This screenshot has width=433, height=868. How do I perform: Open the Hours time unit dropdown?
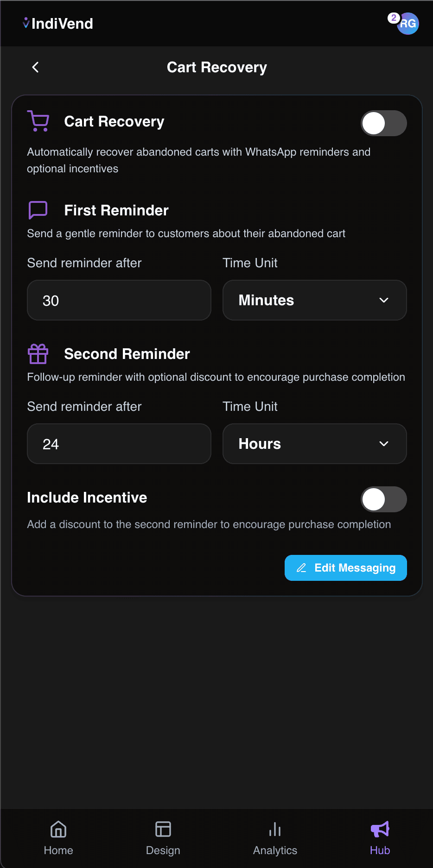[x=314, y=444]
